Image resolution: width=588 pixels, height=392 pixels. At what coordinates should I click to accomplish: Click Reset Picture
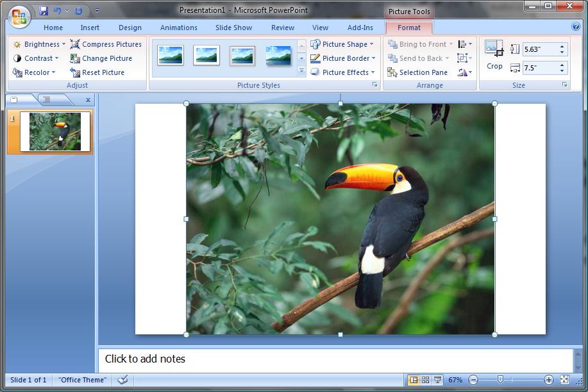pyautogui.click(x=97, y=72)
